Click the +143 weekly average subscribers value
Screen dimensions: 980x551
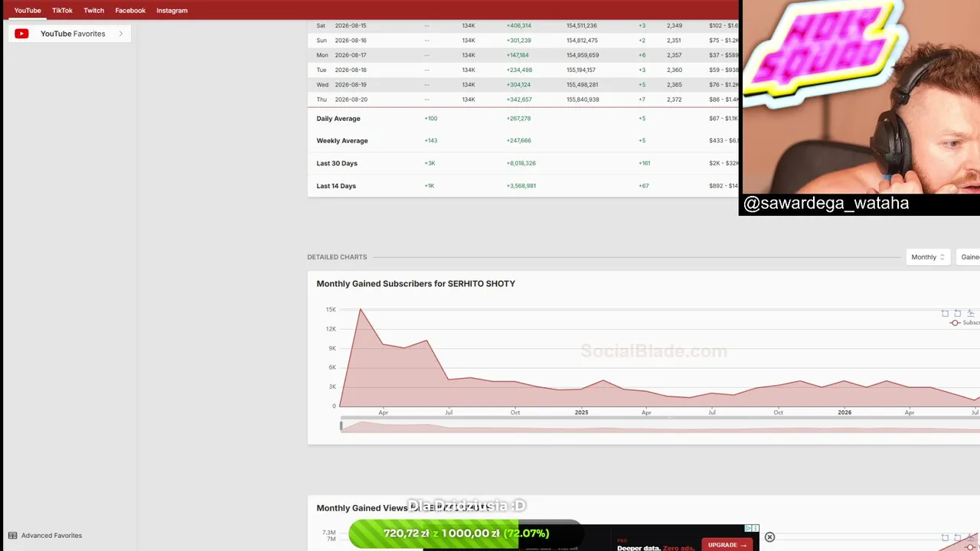pos(431,141)
